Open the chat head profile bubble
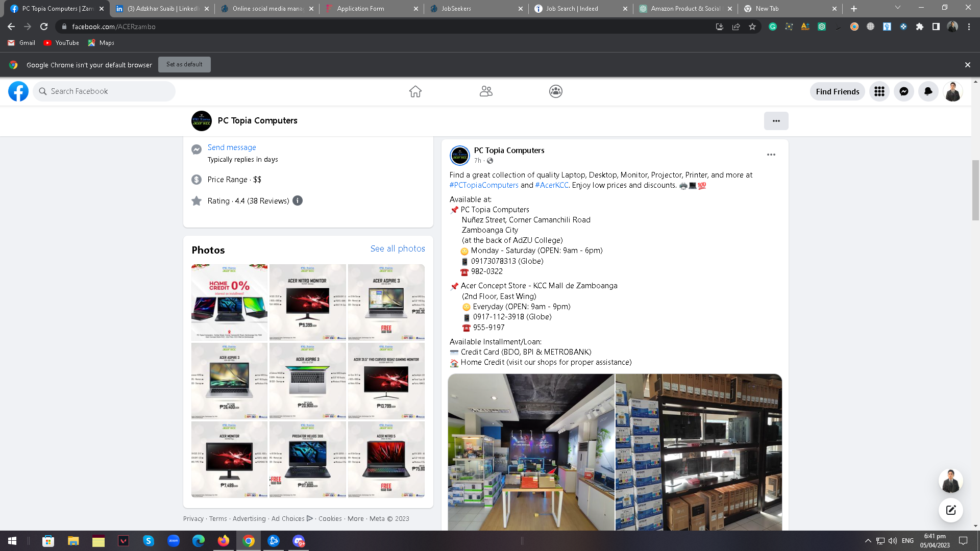The image size is (980, 551). (x=951, y=481)
